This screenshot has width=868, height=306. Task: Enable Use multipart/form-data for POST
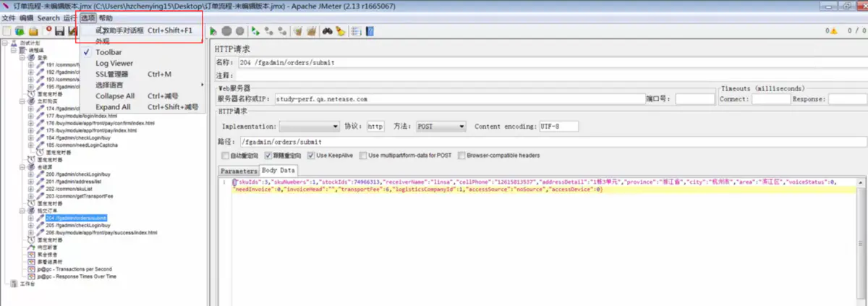(x=365, y=156)
